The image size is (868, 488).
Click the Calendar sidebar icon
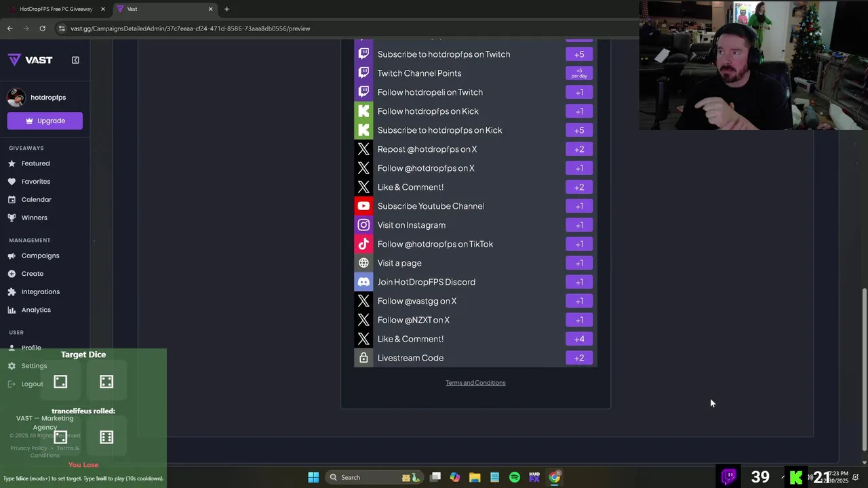point(12,200)
